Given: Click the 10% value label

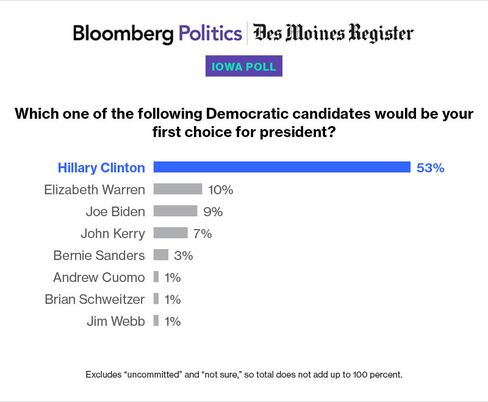Looking at the screenshot, I should (221, 190).
